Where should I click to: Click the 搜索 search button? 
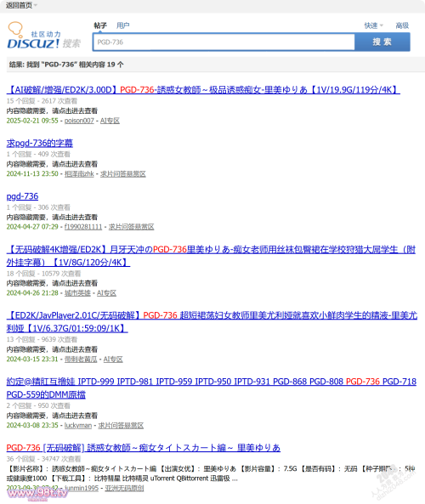382,42
